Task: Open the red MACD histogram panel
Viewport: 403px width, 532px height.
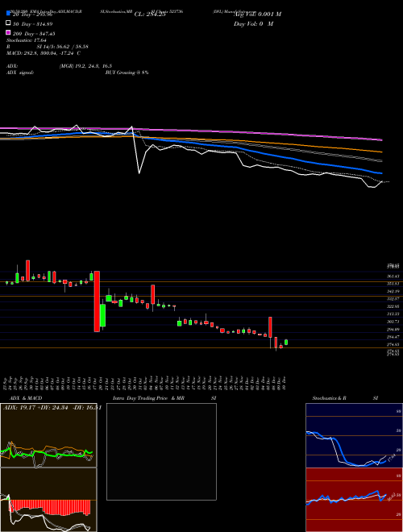Action: point(48,500)
